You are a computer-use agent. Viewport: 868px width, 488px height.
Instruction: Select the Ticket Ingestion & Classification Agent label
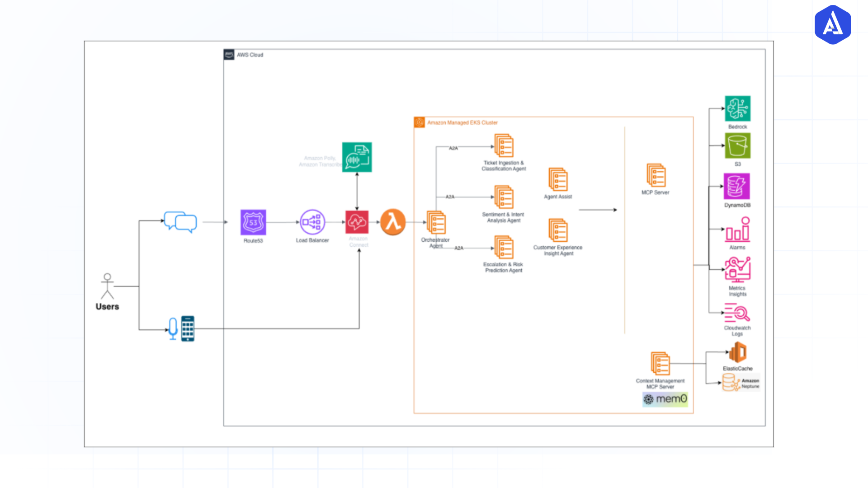coord(504,166)
